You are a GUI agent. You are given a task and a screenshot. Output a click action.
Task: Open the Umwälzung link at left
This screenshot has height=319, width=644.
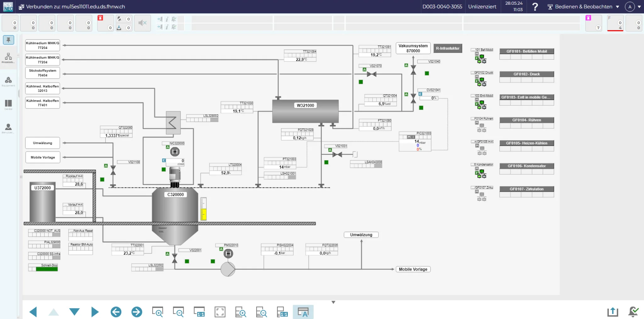(x=43, y=143)
